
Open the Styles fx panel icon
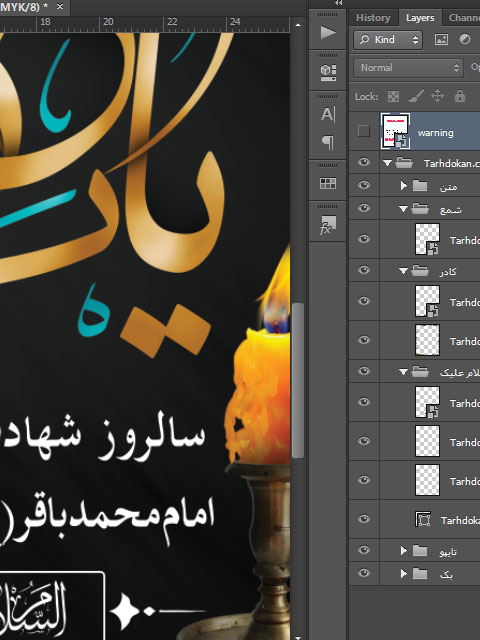tap(328, 225)
